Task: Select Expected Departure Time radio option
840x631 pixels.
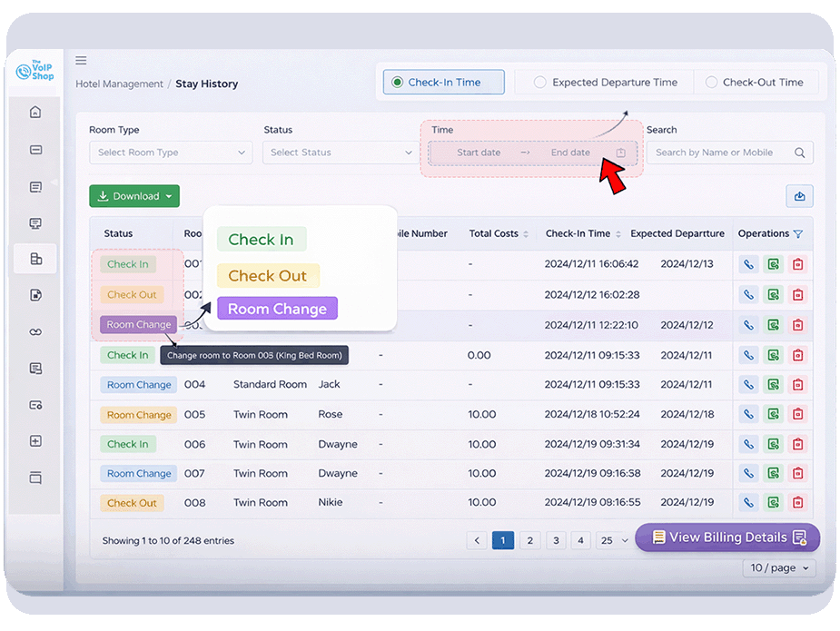Action: tap(606, 83)
